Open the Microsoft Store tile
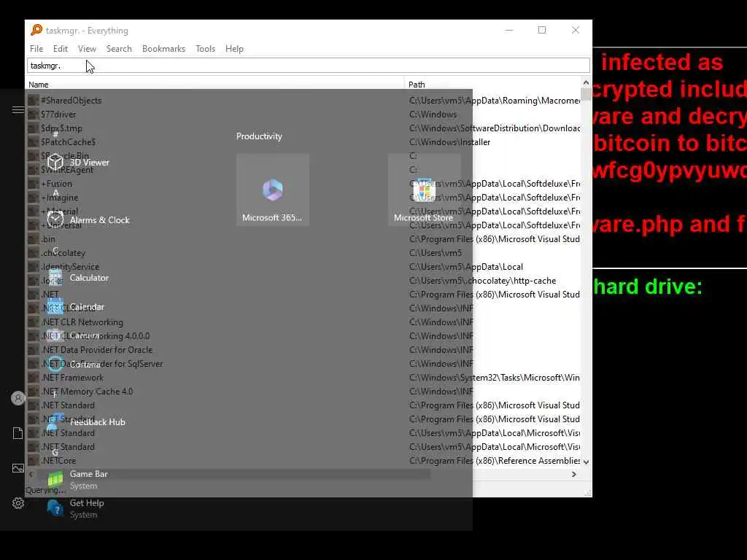This screenshot has width=747, height=560. pyautogui.click(x=424, y=190)
